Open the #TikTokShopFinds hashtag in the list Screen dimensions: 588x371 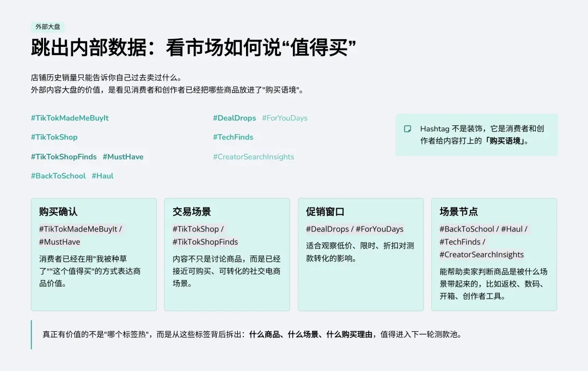(x=64, y=157)
